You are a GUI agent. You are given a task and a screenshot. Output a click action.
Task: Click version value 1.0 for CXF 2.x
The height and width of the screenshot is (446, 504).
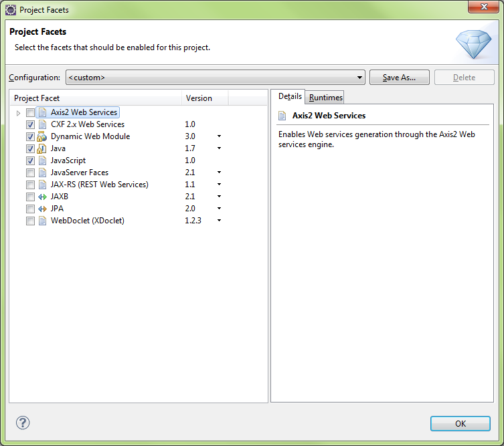190,124
